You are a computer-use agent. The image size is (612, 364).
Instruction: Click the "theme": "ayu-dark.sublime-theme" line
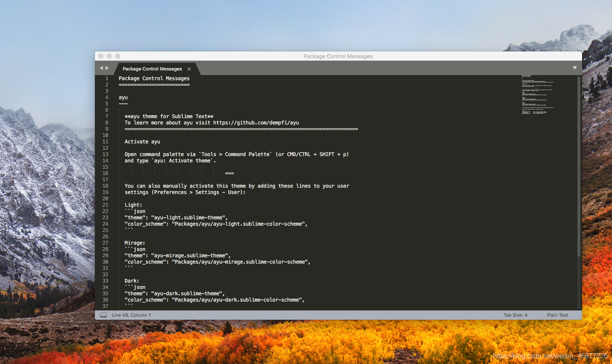pos(175,294)
